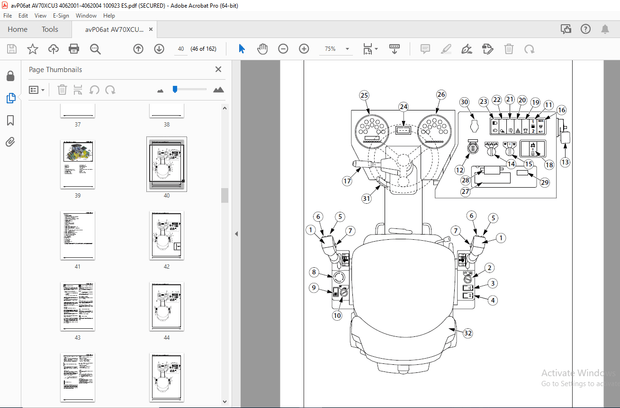
Task: Zoom out with the minus button
Action: 283,49
